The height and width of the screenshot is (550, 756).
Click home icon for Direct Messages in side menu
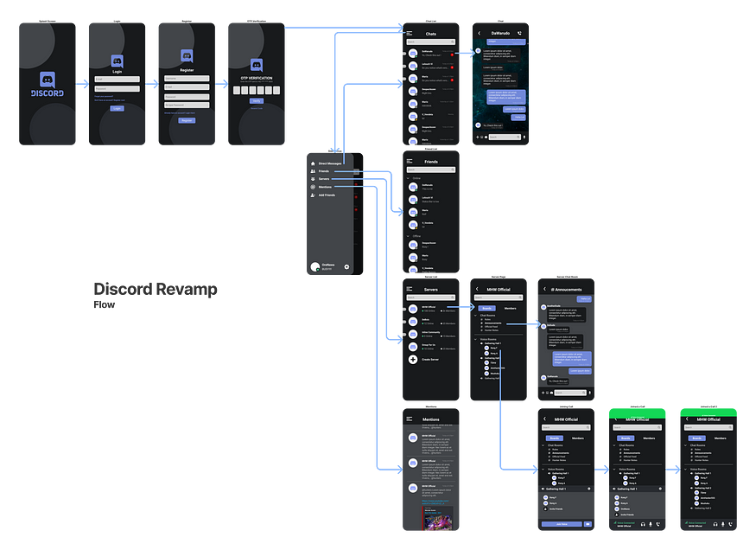tap(313, 163)
